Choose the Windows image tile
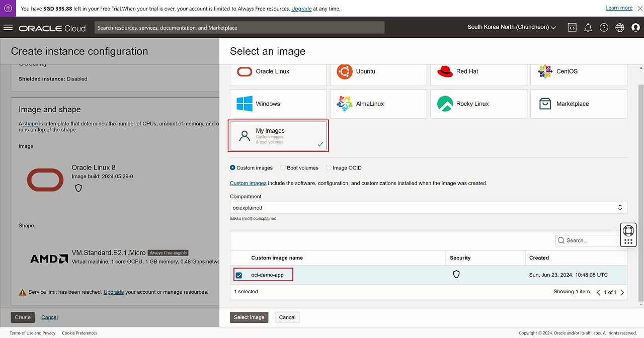The image size is (644, 338). click(278, 104)
